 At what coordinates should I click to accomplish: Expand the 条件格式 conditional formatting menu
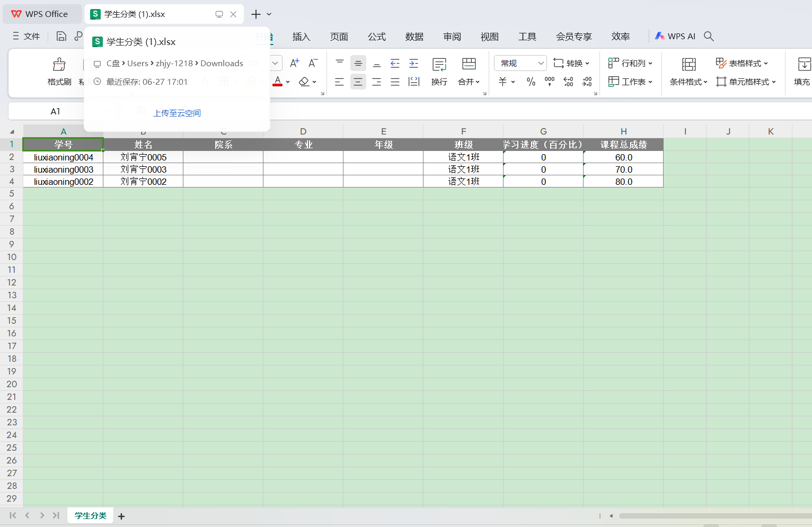pyautogui.click(x=689, y=82)
